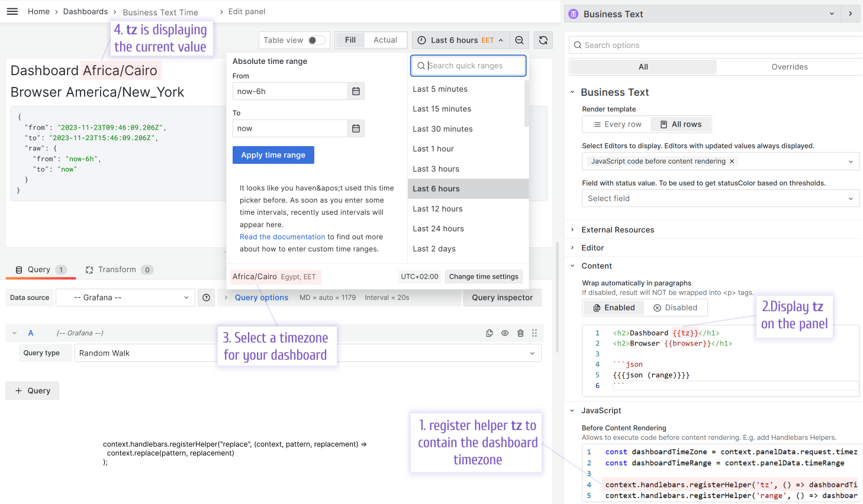Select the All options tab
The image size is (863, 504).
643,67
